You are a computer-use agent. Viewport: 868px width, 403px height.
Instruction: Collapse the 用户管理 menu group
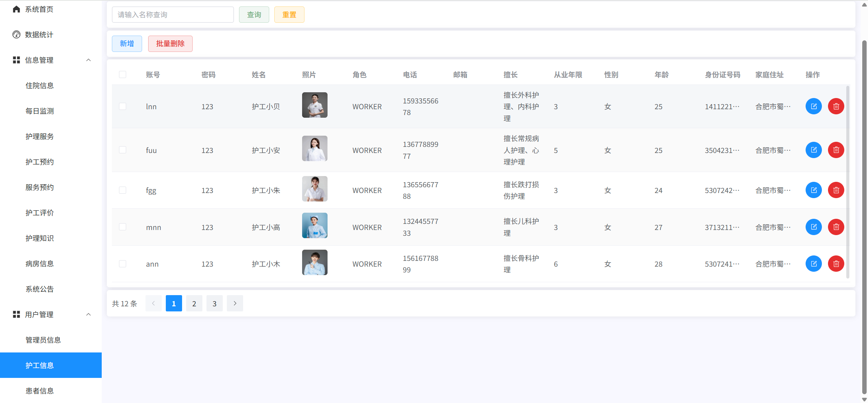pyautogui.click(x=88, y=314)
